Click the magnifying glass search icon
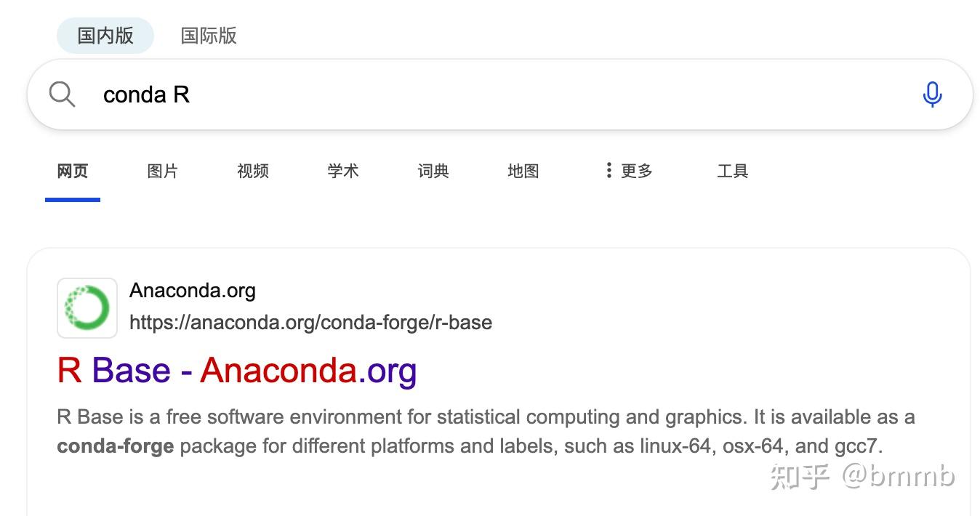980x516 pixels. click(62, 94)
